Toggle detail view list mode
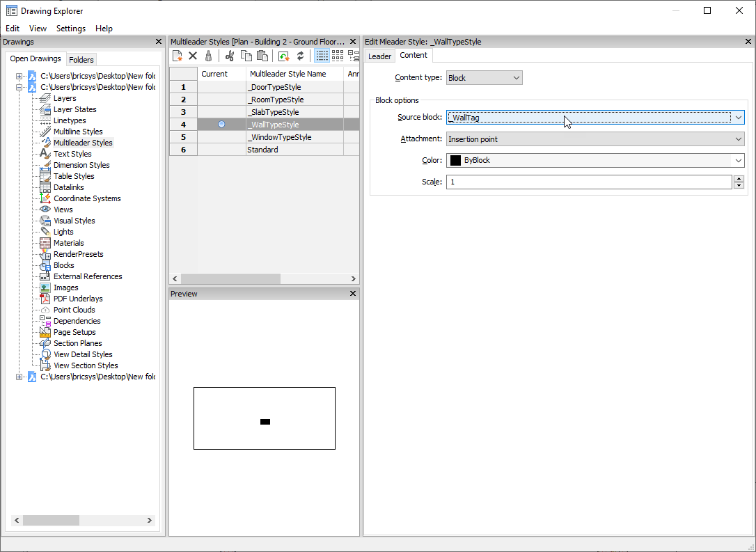756x552 pixels. tap(322, 56)
